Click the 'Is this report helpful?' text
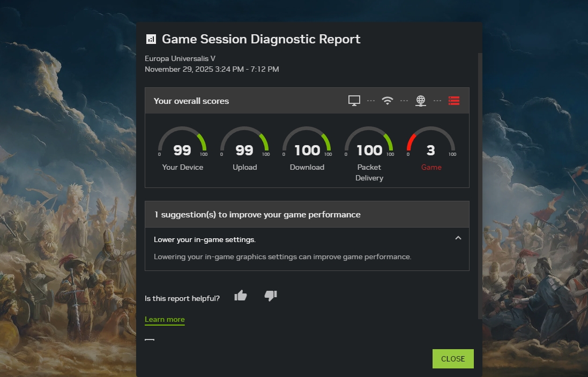 pyautogui.click(x=182, y=298)
